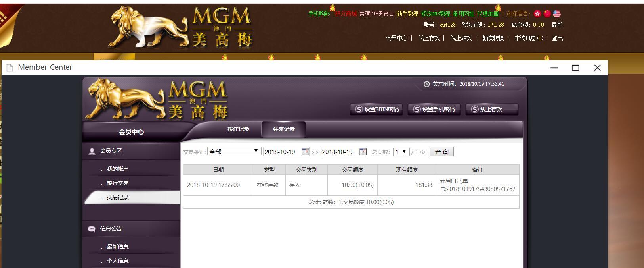Click the 系统余额 171.28 value
The height and width of the screenshot is (268, 644).
click(x=496, y=25)
